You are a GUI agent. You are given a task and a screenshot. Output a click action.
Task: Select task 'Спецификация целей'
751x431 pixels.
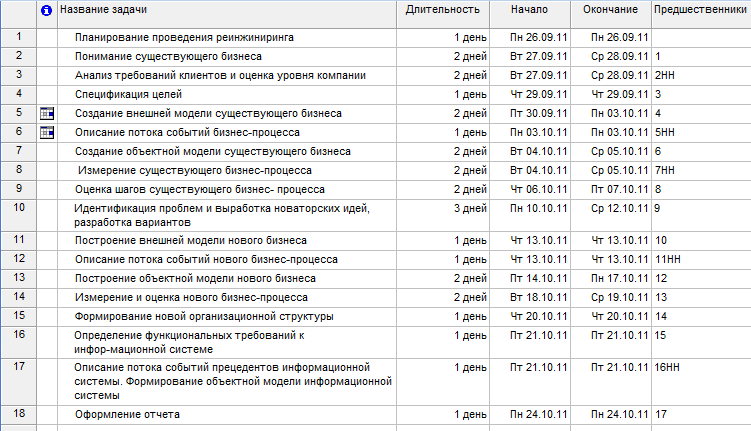(128, 94)
